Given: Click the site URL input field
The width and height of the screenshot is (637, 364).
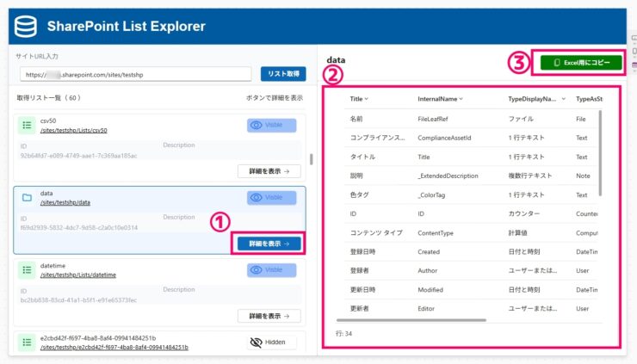Looking at the screenshot, I should [x=135, y=74].
